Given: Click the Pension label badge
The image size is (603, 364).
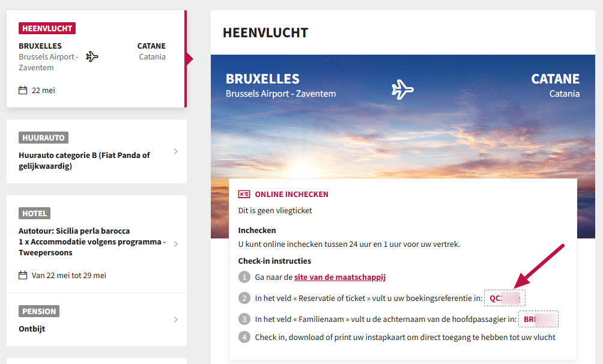Looking at the screenshot, I should pyautogui.click(x=39, y=311).
